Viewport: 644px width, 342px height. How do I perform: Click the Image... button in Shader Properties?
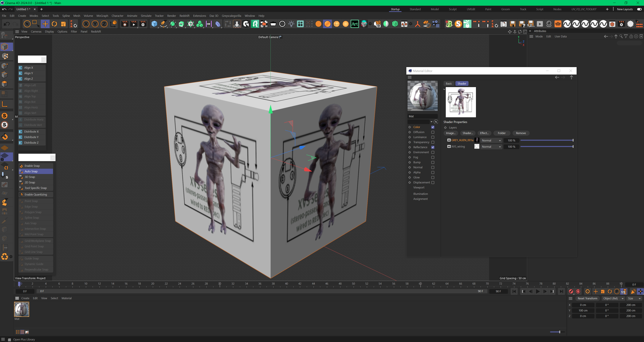click(x=451, y=133)
